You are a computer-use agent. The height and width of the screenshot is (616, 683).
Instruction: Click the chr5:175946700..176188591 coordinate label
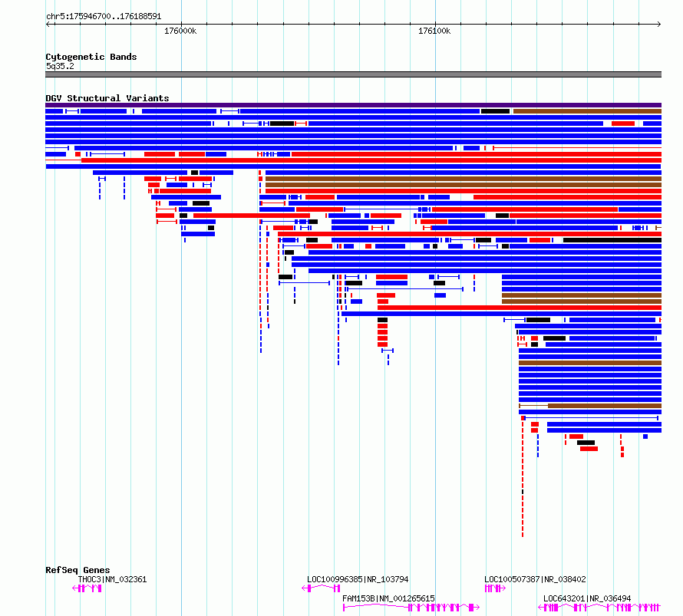point(104,17)
